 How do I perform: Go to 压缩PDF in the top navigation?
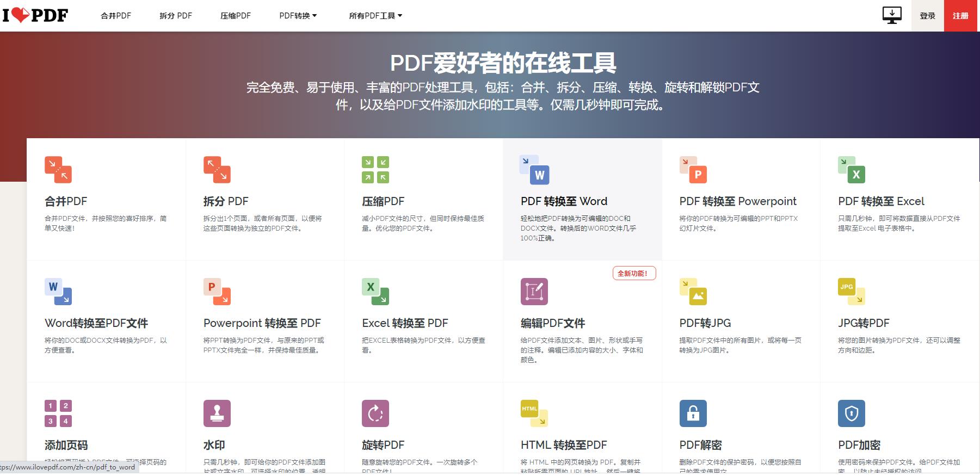236,16
